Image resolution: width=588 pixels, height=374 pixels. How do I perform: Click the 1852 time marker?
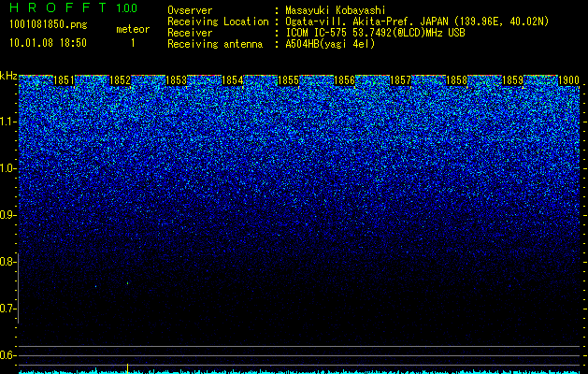coord(120,80)
